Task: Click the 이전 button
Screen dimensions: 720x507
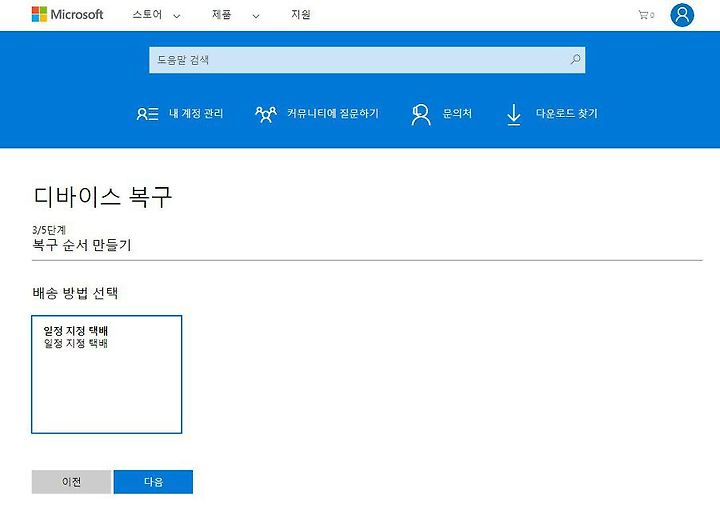Action: 71,482
